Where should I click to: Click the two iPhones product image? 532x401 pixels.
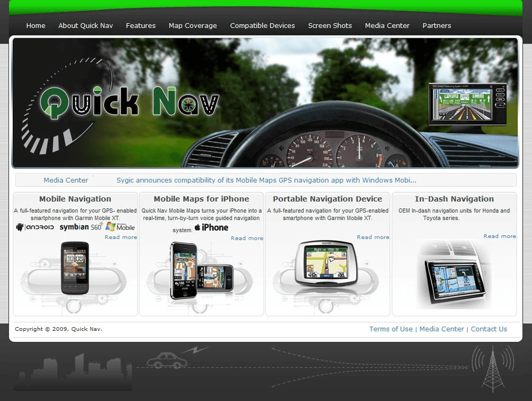pyautogui.click(x=202, y=271)
